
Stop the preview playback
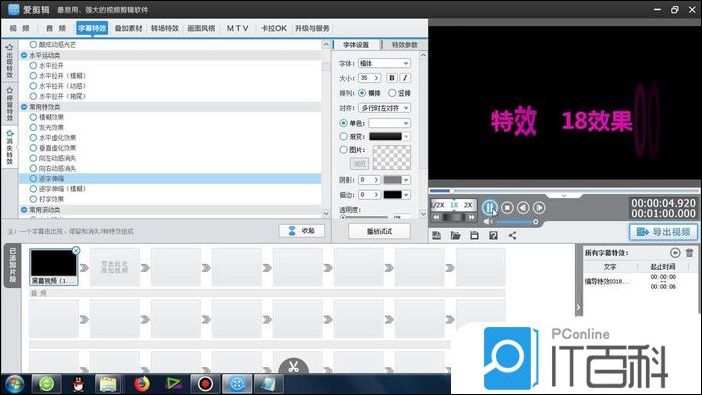point(507,207)
